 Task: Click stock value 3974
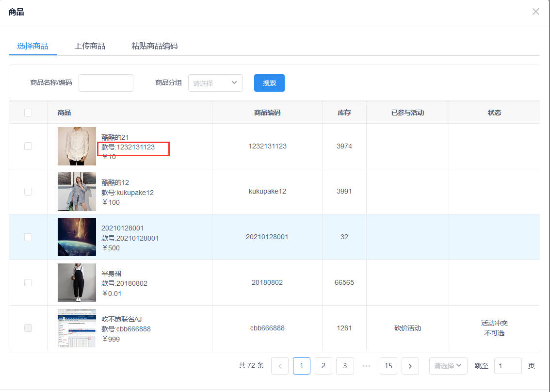[344, 146]
